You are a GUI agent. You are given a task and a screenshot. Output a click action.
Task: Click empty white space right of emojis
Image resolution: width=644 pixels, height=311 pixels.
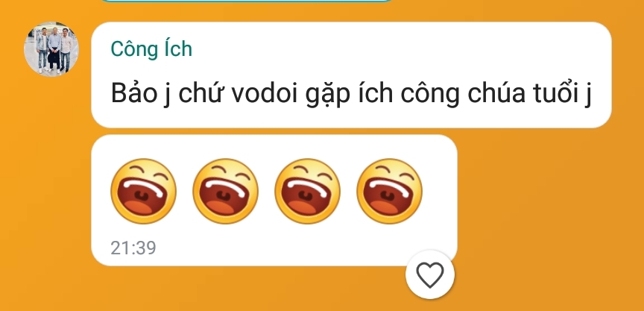[x=440, y=191]
